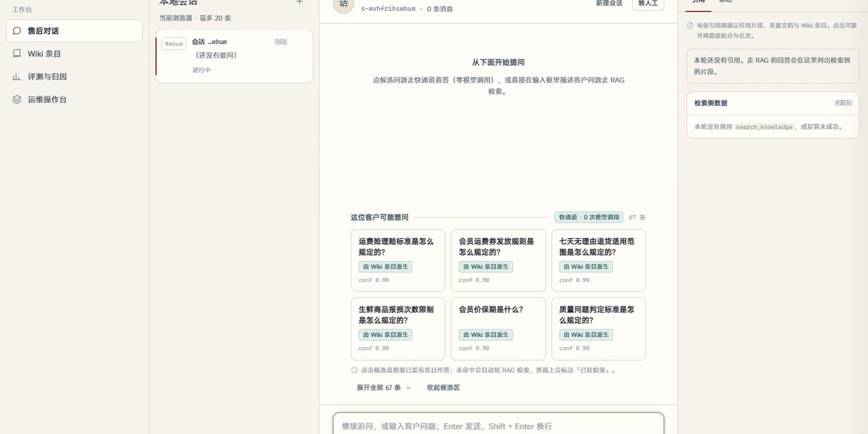
Task: Click the 这位客户可能想问 heading
Action: coord(379,218)
